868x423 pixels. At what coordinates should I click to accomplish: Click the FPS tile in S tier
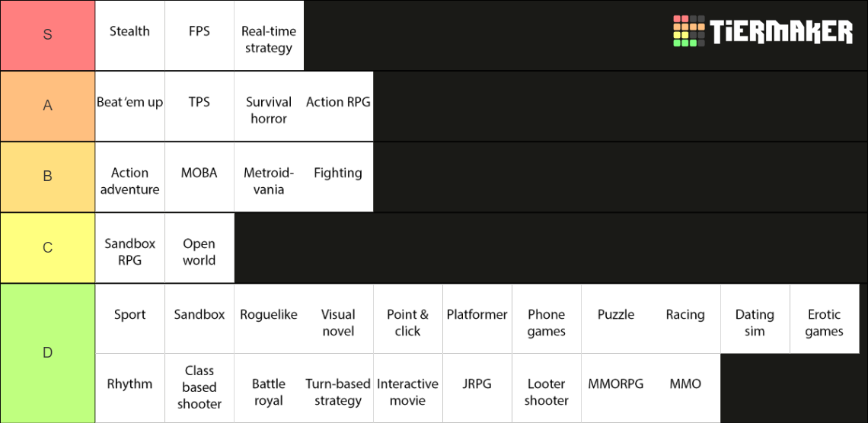[199, 35]
